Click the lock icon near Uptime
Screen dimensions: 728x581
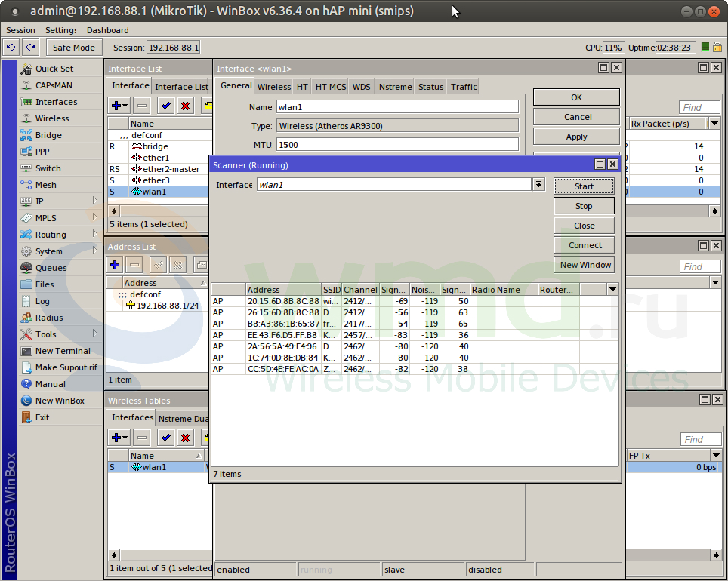click(x=717, y=47)
